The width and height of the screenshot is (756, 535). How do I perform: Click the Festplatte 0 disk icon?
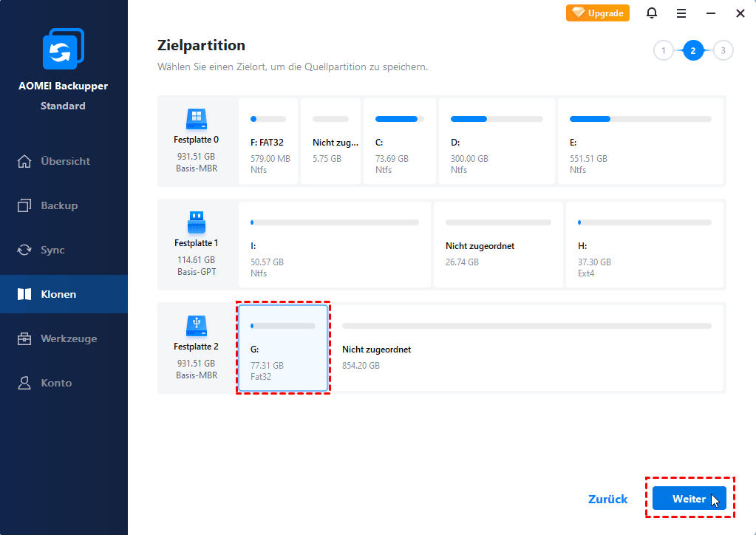coord(197,119)
